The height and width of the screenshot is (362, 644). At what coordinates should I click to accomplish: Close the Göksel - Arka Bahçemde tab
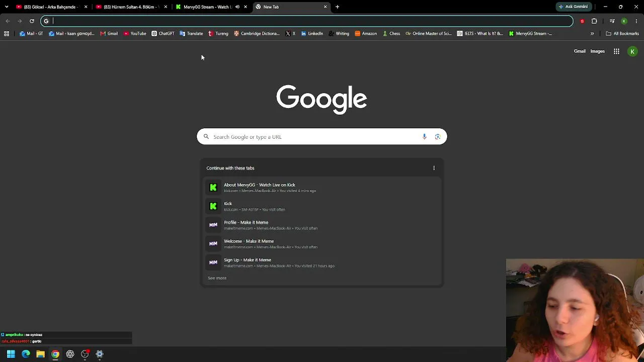click(x=86, y=7)
